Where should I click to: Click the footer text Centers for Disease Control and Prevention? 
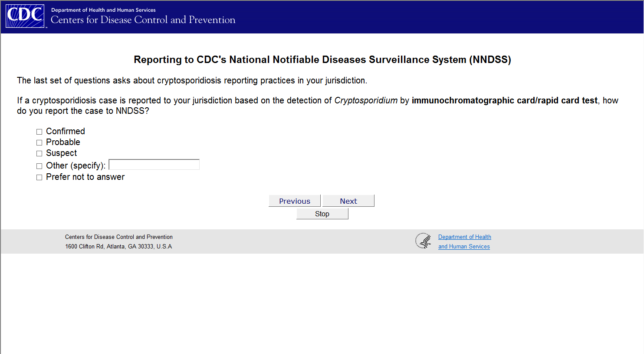coord(119,237)
